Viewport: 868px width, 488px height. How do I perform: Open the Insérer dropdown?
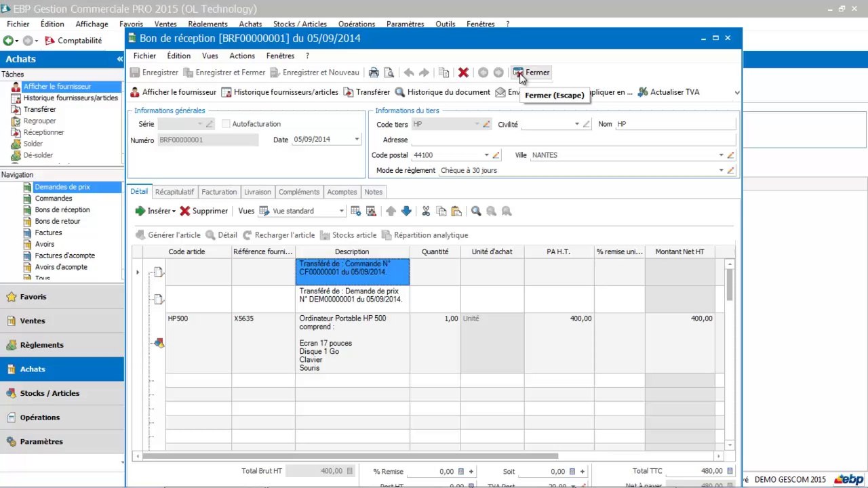(155, 211)
